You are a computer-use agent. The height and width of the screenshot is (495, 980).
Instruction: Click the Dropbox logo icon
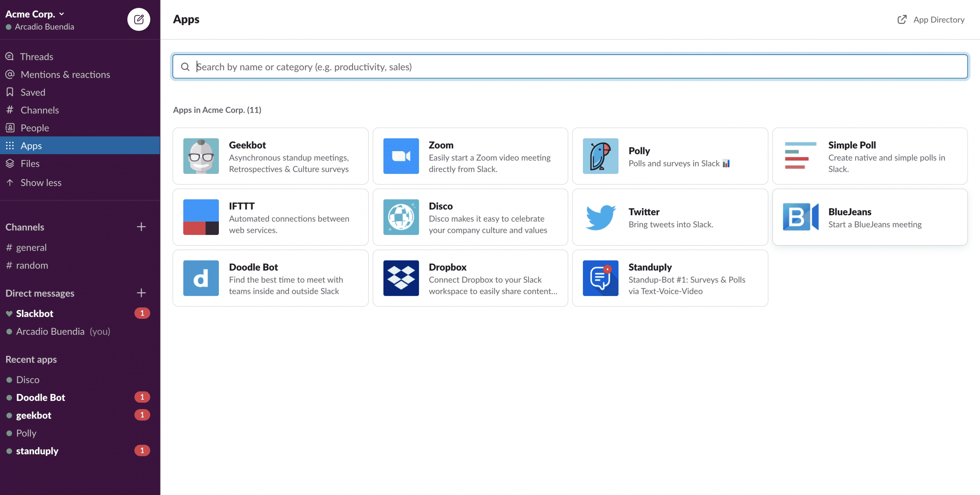tap(401, 278)
